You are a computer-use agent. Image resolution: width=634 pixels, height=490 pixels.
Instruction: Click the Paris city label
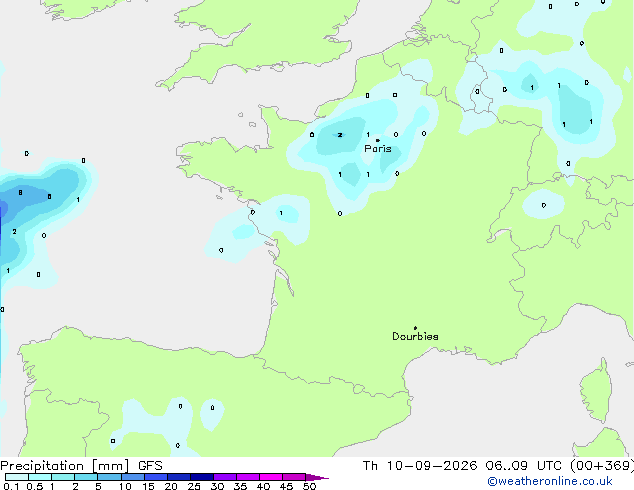pyautogui.click(x=378, y=149)
